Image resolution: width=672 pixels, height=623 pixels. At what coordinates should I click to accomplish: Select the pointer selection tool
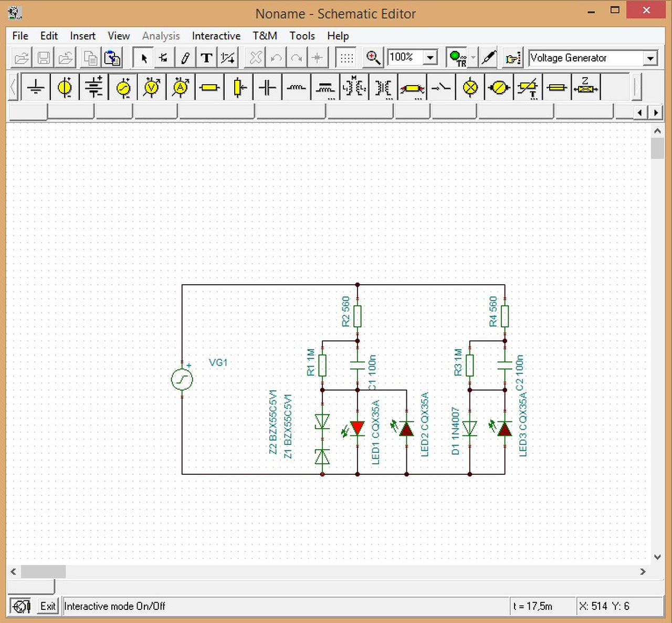(x=143, y=58)
